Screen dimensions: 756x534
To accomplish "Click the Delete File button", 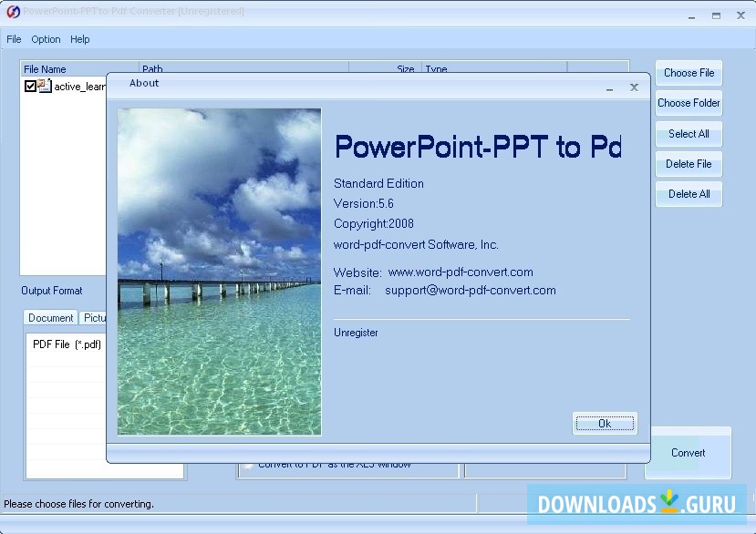I will point(689,164).
